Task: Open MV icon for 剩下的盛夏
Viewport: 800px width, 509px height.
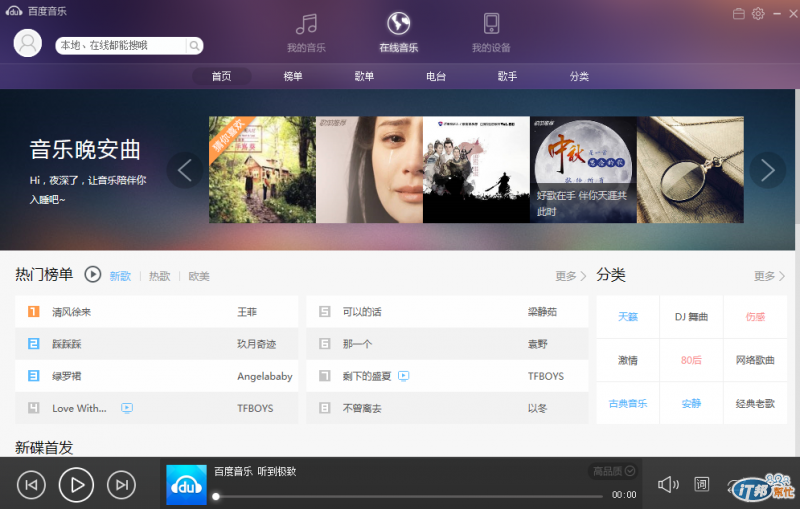Action: click(x=404, y=376)
